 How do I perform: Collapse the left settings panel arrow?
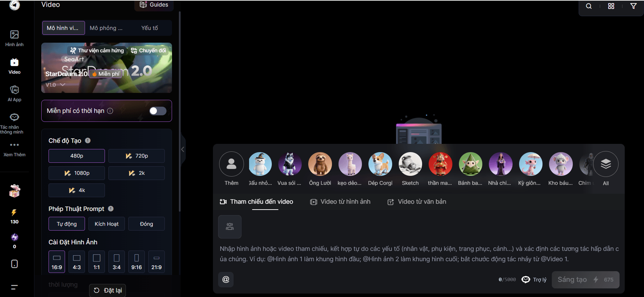click(183, 149)
